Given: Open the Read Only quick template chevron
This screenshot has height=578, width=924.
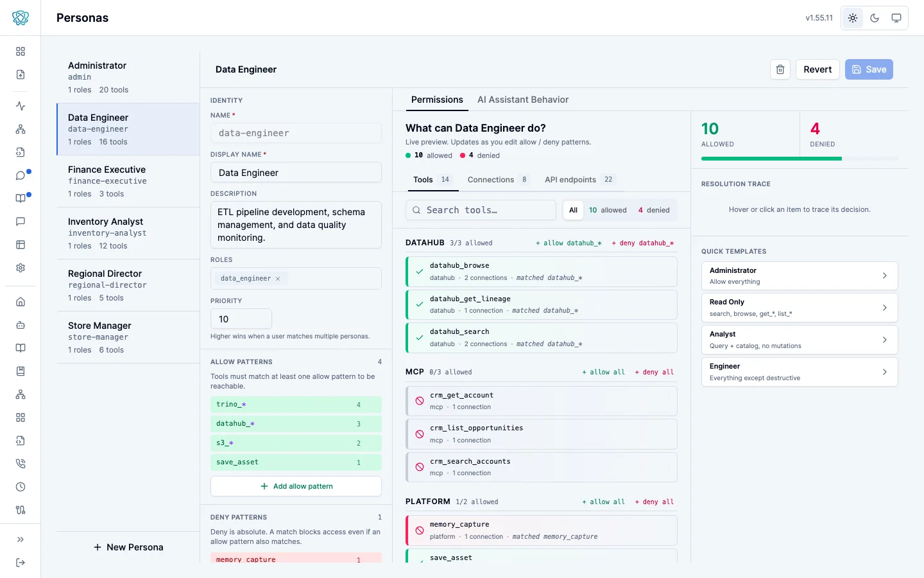Looking at the screenshot, I should 884,308.
